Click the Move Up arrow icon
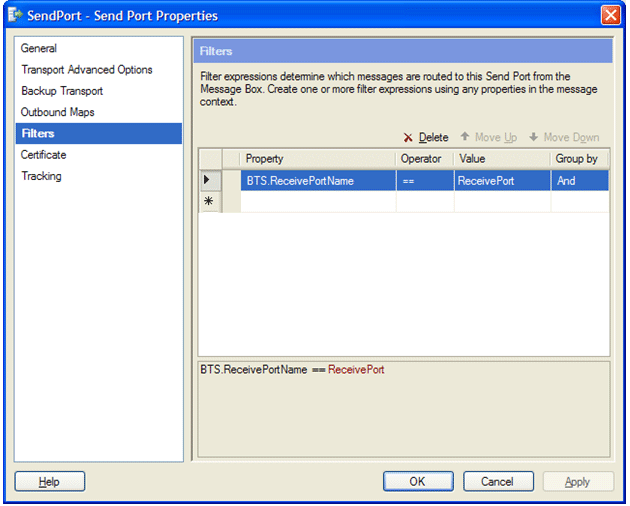 pyautogui.click(x=464, y=137)
